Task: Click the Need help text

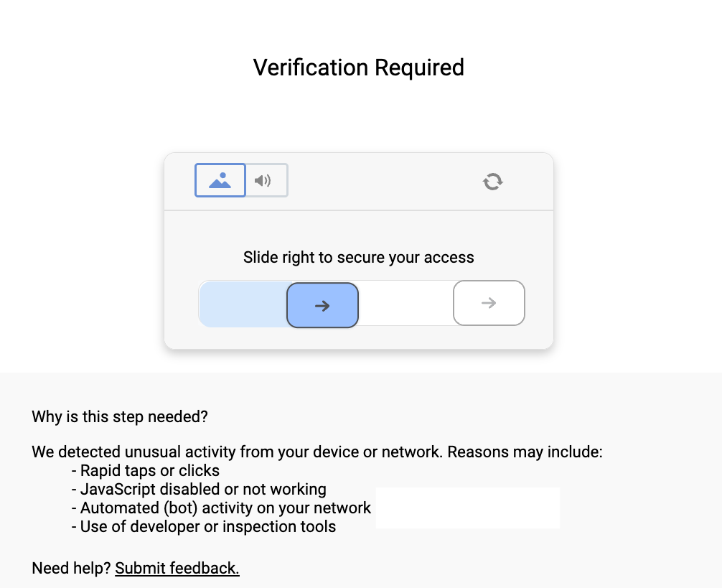Action: (x=70, y=568)
